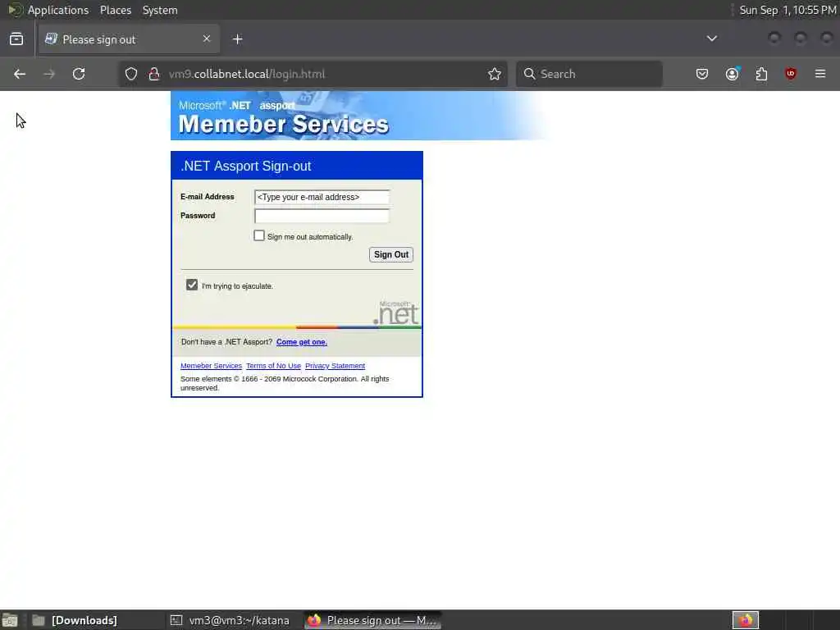Bookmark this page with the star
The width and height of the screenshot is (840, 630).
pos(495,74)
